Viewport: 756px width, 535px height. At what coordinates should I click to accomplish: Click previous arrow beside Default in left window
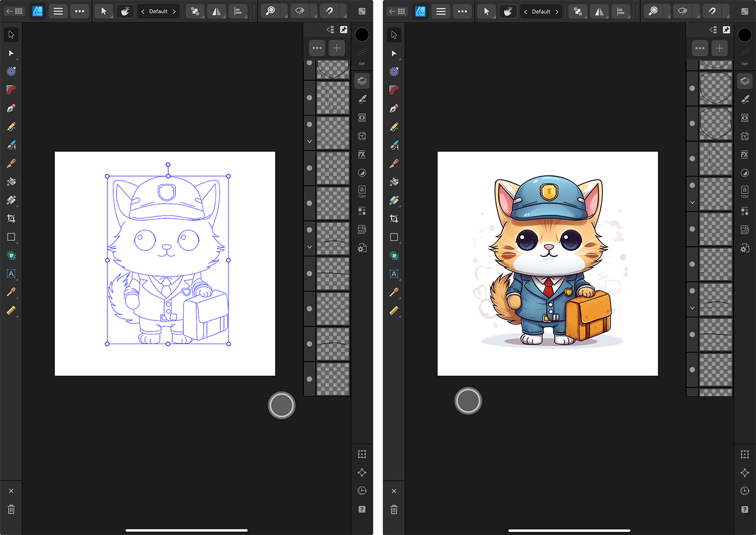click(x=143, y=11)
